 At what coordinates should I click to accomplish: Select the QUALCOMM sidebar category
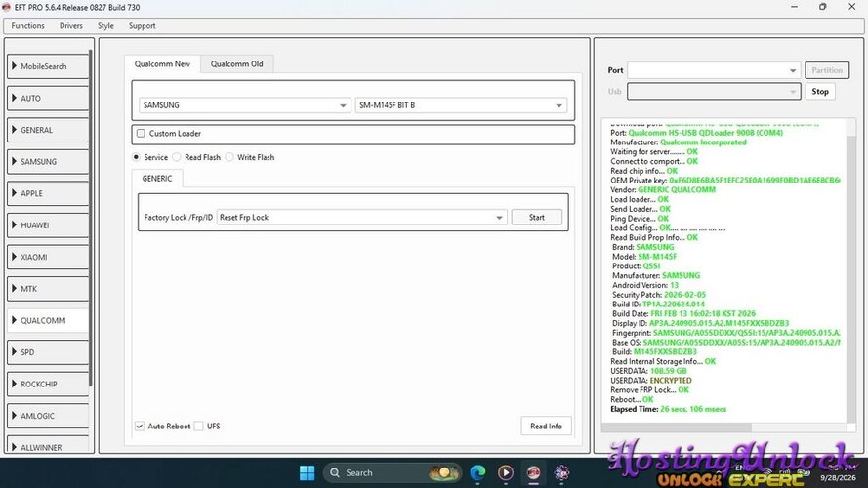click(48, 320)
